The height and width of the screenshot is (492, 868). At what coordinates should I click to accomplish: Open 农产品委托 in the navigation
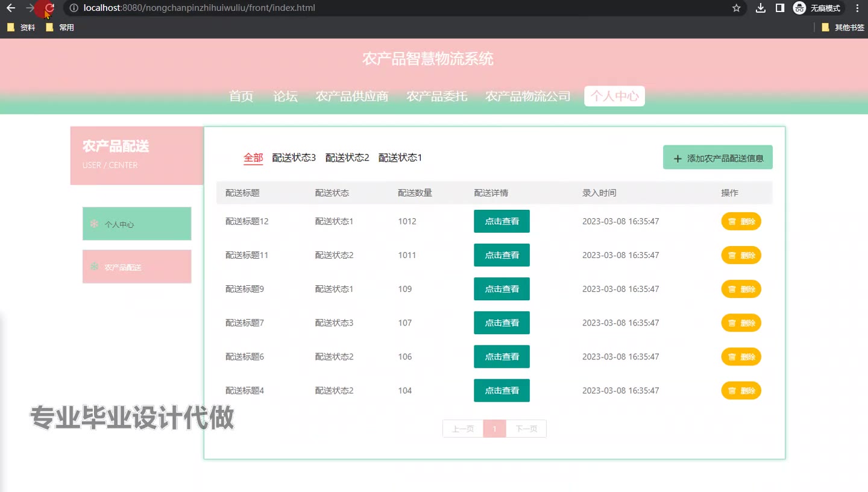(437, 96)
